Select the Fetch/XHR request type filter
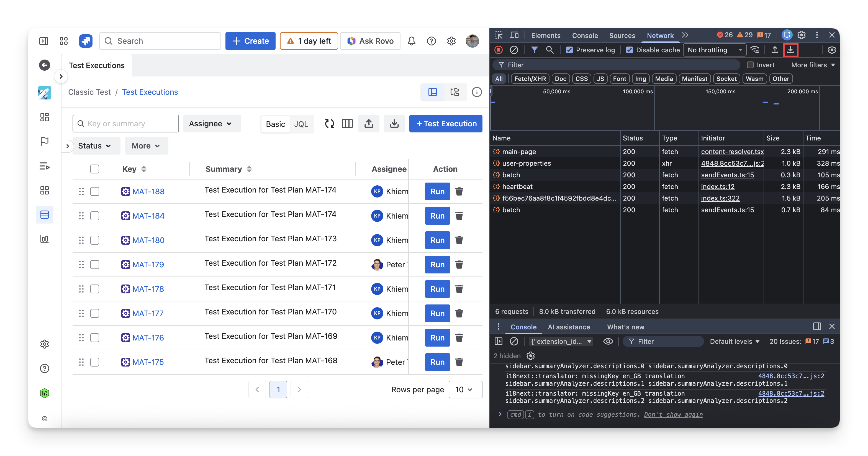This screenshot has width=868, height=456. [530, 78]
